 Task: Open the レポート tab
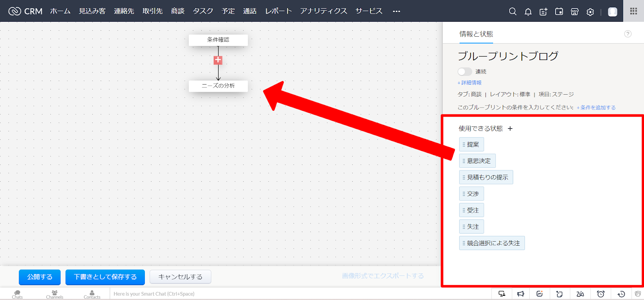pyautogui.click(x=278, y=11)
